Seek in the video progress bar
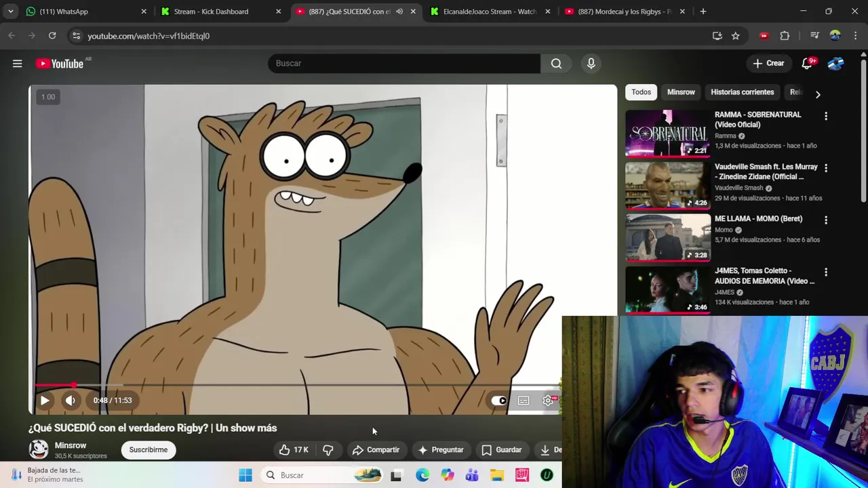The image size is (868, 488). [x=296, y=385]
